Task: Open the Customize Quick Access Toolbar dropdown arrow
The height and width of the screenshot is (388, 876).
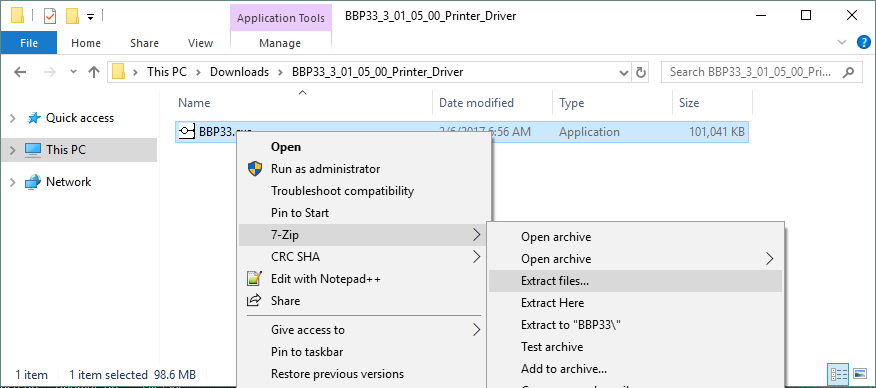Action: coord(91,17)
